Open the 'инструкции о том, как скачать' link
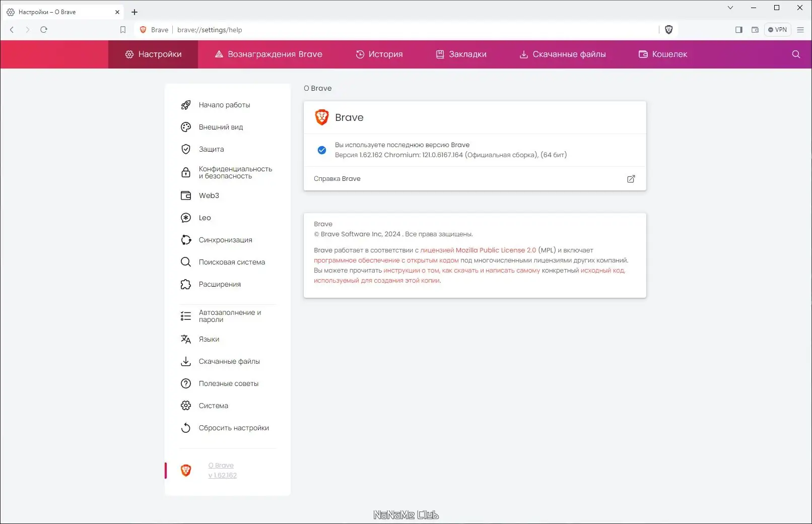The image size is (812, 524). [x=462, y=271]
